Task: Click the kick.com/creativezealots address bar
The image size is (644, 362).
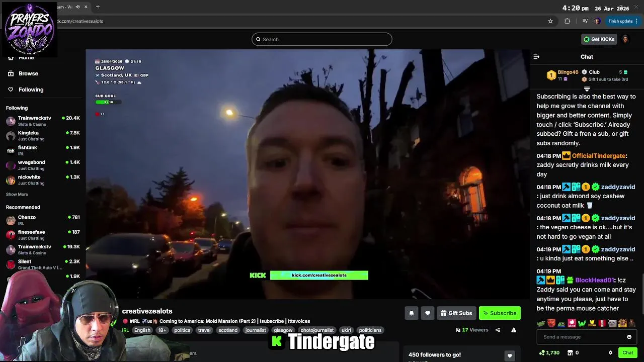Action: click(302, 21)
